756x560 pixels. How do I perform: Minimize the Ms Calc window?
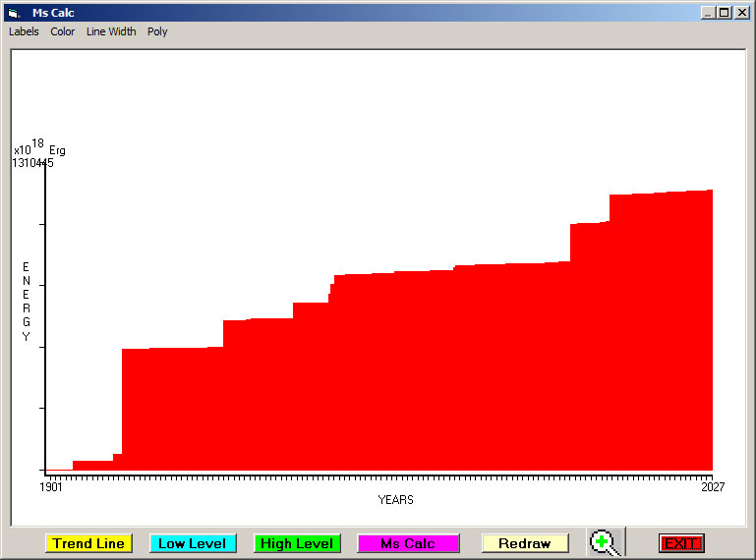click(709, 13)
